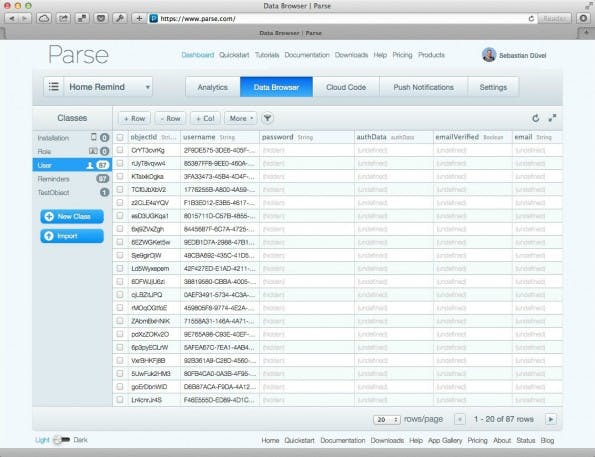This screenshot has height=457, width=595.
Task: Select the Installation class
Action: [x=72, y=138]
